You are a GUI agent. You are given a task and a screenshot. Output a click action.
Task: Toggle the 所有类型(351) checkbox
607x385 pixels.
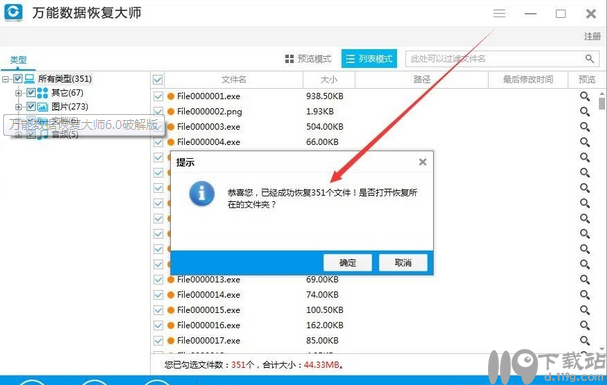click(x=18, y=79)
